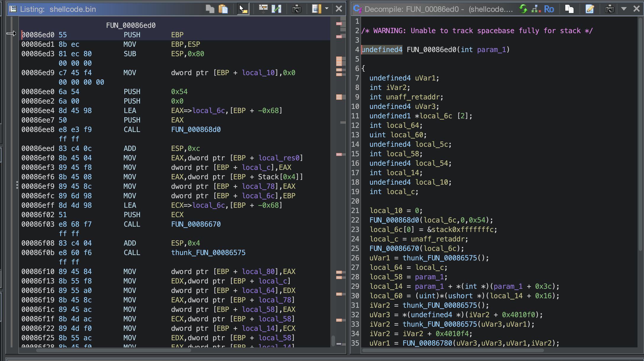This screenshot has width=644, height=361.
Task: Click the Listing horizontal scrollbar
Action: [x=113, y=351]
